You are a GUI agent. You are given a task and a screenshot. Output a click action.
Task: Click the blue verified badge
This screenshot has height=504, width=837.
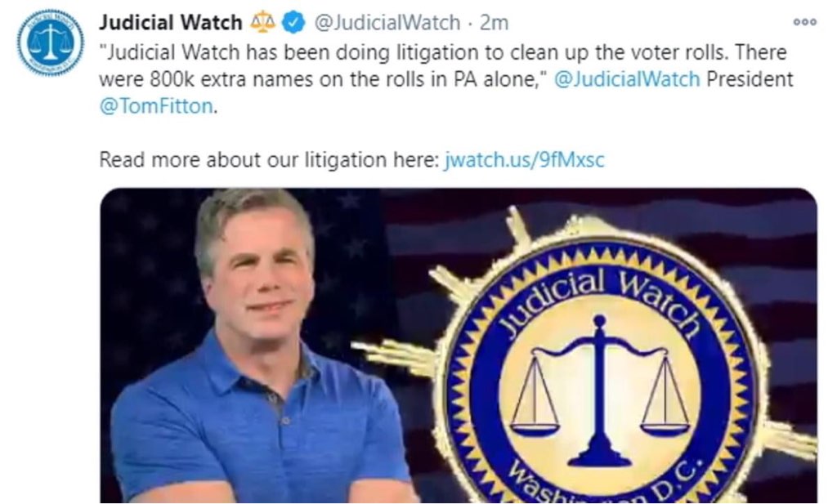click(293, 22)
